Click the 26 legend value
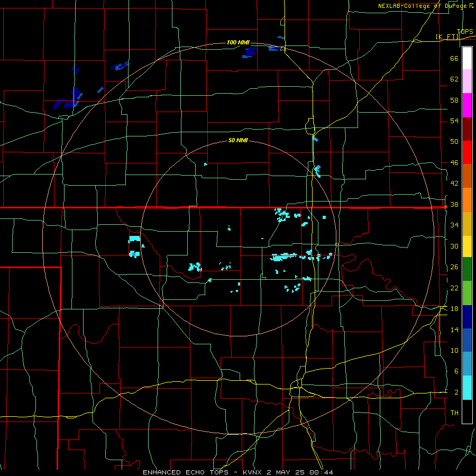 pos(454,267)
